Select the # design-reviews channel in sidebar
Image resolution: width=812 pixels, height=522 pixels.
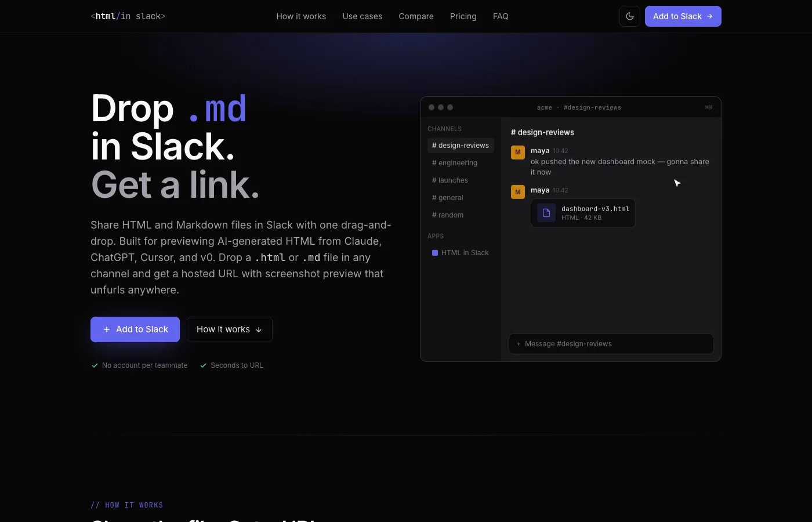[461, 146]
